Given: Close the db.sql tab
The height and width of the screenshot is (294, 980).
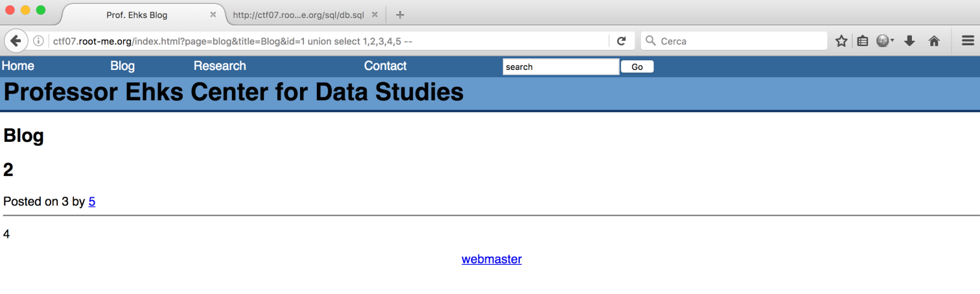Looking at the screenshot, I should 375,14.
